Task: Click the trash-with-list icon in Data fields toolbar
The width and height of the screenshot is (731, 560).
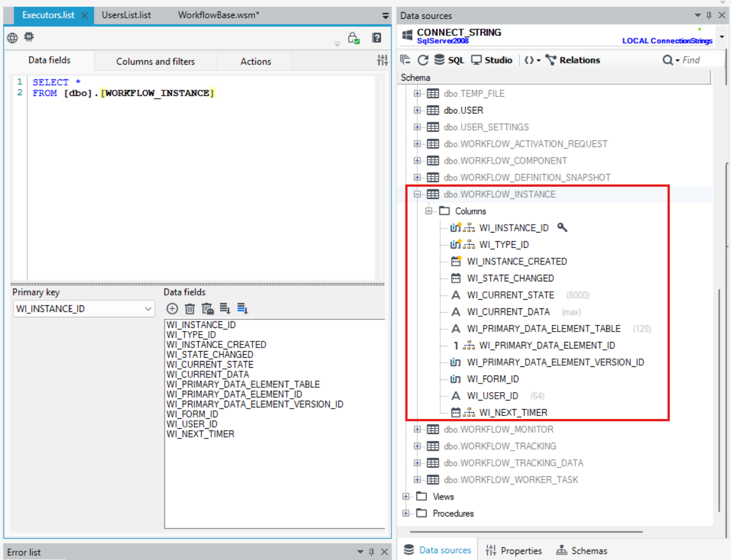Action: (x=208, y=308)
